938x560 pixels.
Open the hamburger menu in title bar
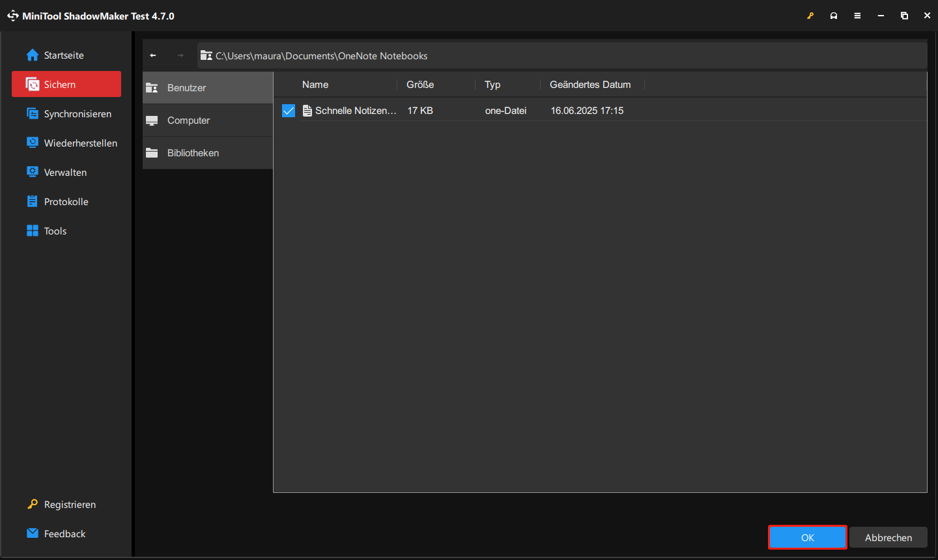[857, 16]
